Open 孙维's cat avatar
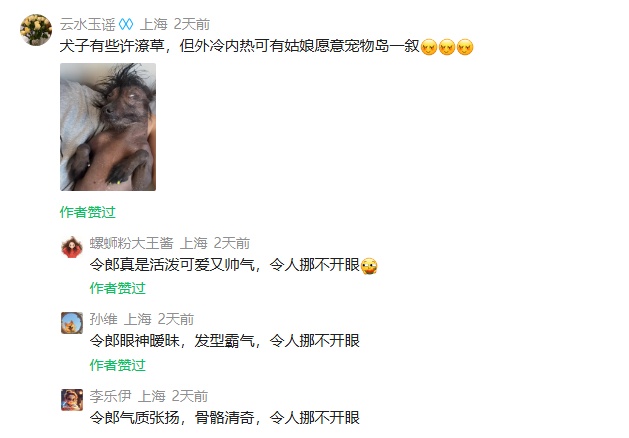Viewport: 629px width, 438px height. pos(72,323)
